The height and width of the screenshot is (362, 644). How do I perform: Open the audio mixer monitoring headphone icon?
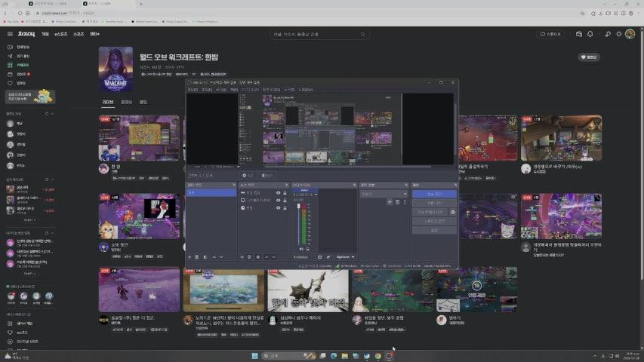point(307,249)
